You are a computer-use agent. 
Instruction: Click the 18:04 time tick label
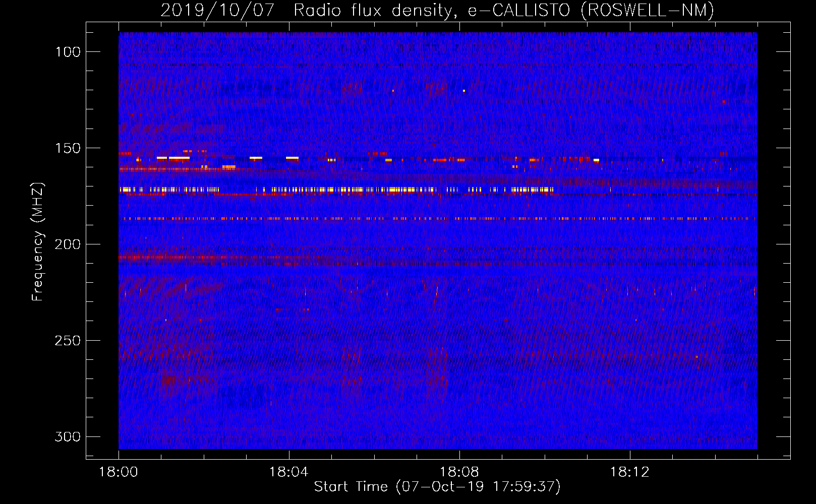tap(288, 472)
